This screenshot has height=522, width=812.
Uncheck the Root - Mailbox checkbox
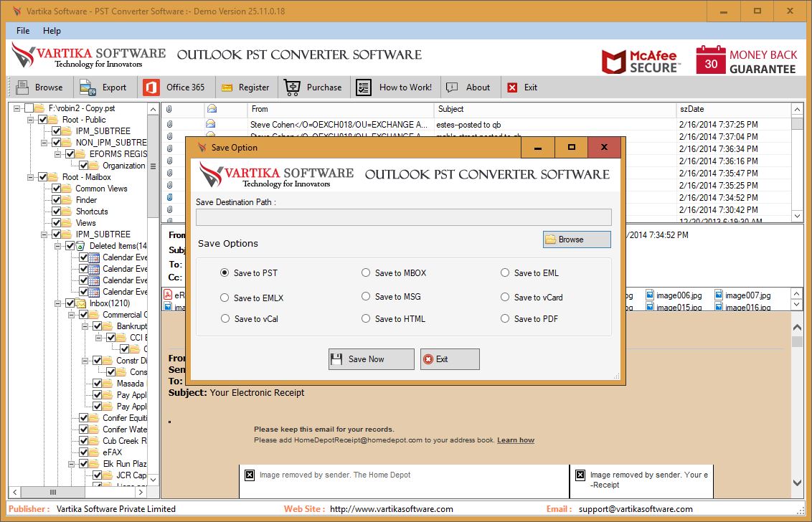click(x=43, y=177)
